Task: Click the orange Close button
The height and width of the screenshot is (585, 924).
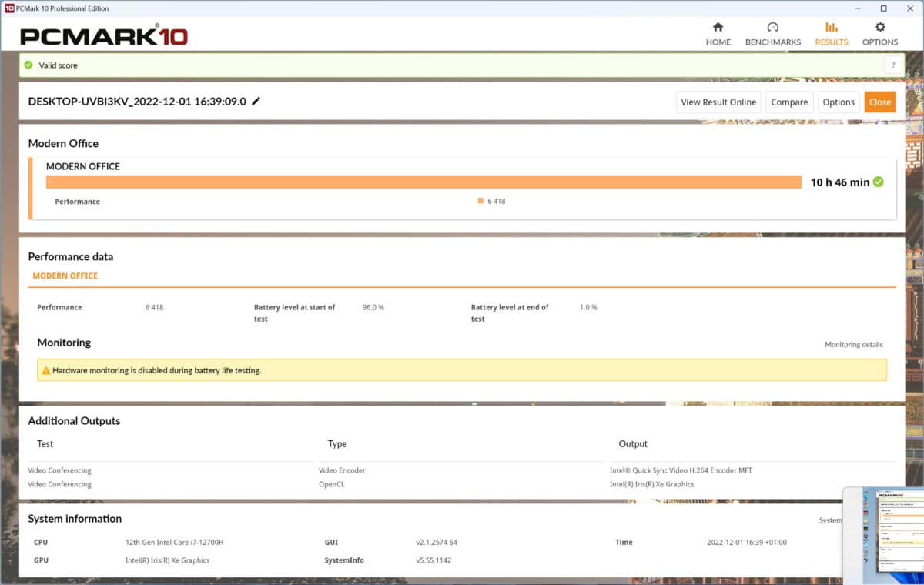Action: [x=880, y=102]
